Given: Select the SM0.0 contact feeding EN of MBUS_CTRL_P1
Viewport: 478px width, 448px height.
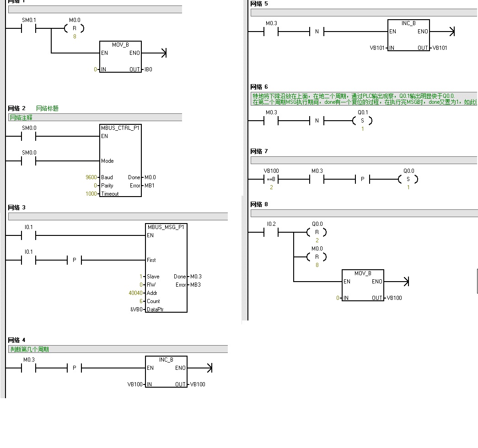Looking at the screenshot, I should pyautogui.click(x=29, y=137).
